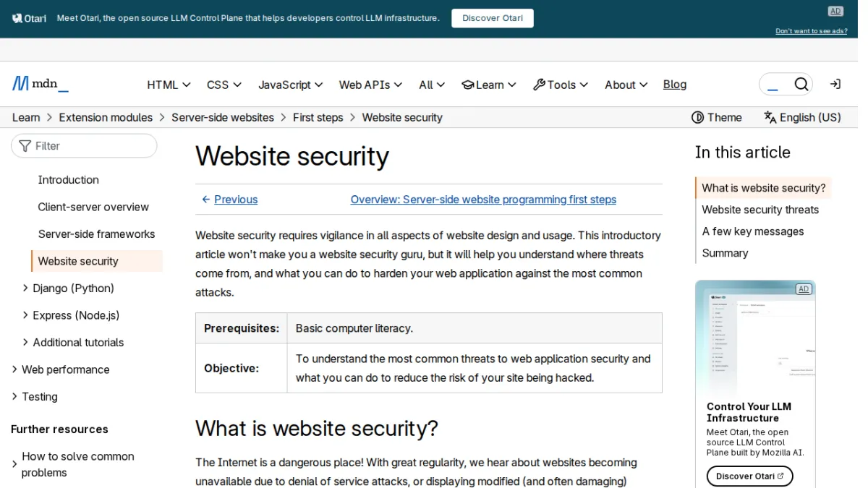868x488 pixels.
Task: Open Overview: Server-side website programming first steps
Action: pyautogui.click(x=483, y=200)
